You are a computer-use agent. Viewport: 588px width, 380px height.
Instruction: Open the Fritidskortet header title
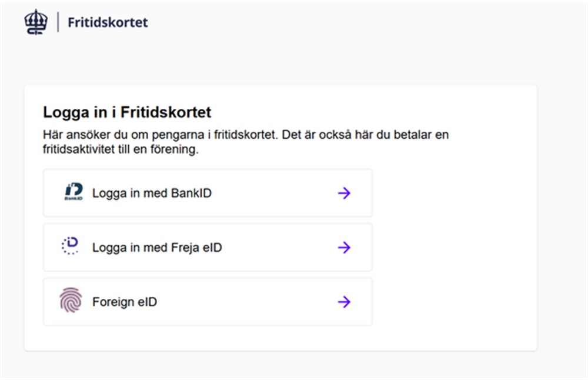pos(108,23)
